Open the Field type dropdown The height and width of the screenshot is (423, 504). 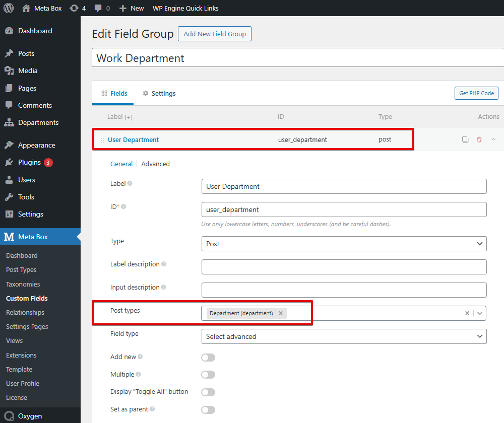(344, 336)
